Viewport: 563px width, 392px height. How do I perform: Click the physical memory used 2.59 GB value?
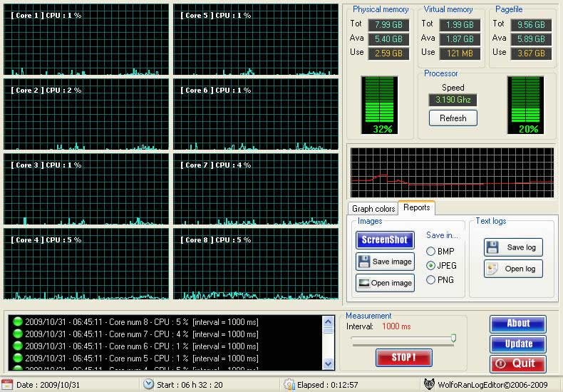pos(388,53)
